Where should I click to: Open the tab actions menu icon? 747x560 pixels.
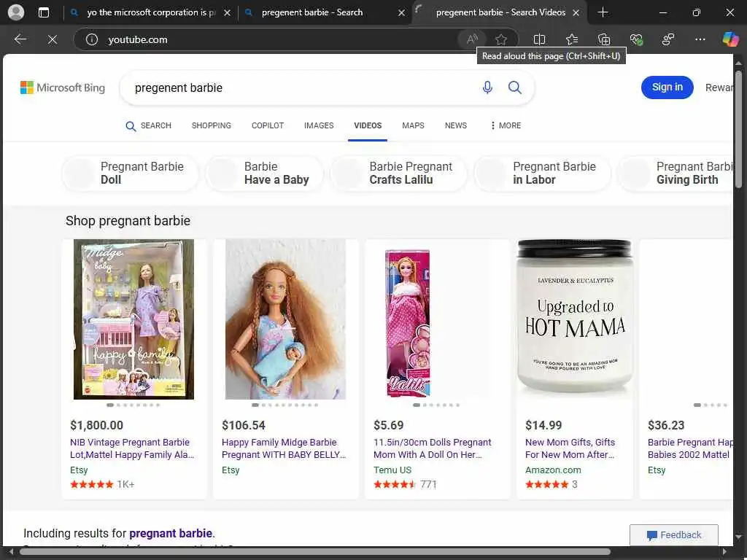click(x=43, y=12)
